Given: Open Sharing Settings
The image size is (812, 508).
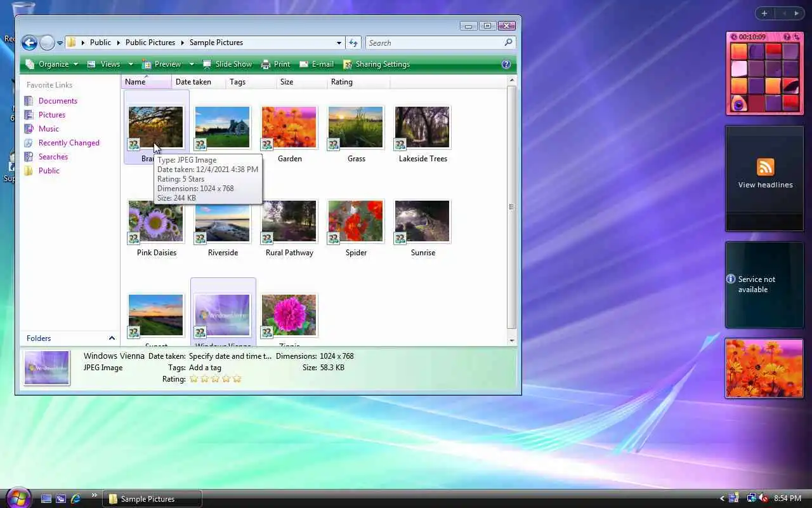Looking at the screenshot, I should 376,64.
